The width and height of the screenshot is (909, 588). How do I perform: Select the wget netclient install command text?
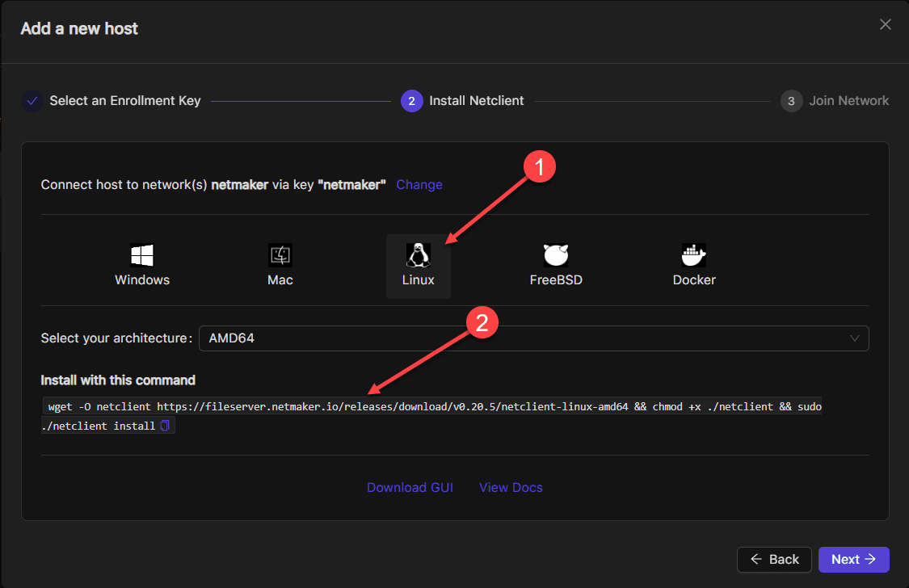coord(431,416)
